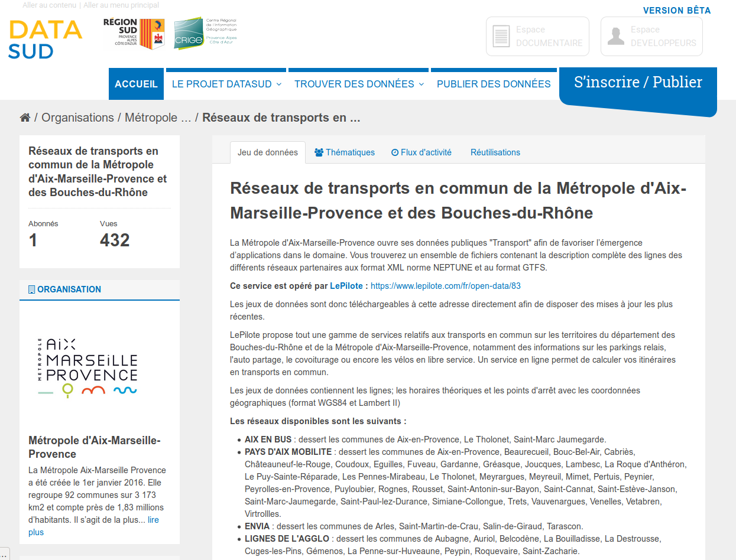The width and height of the screenshot is (736, 560).
Task: Click the Organisations breadcrumb link
Action: click(77, 118)
